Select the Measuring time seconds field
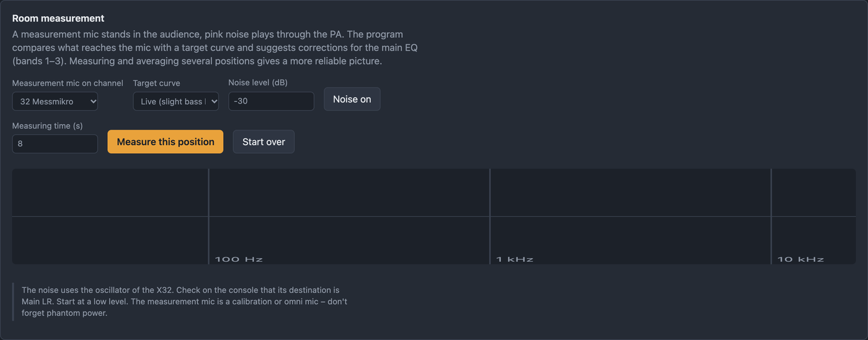This screenshot has width=868, height=340. pos(55,144)
